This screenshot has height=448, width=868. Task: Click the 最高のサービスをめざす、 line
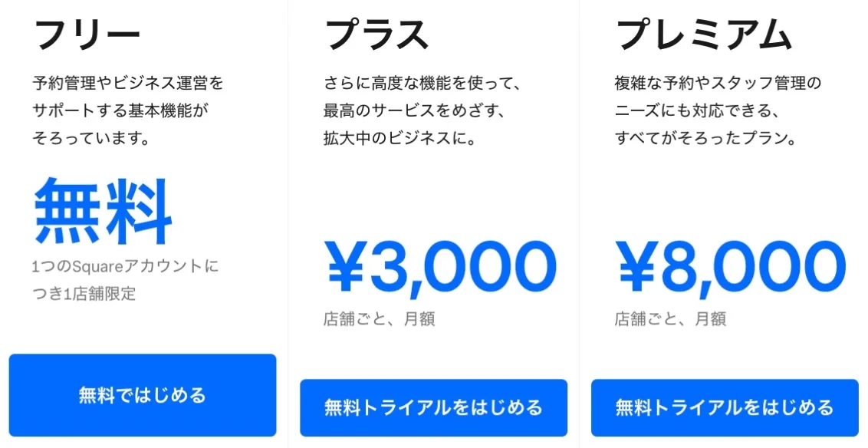tap(413, 111)
